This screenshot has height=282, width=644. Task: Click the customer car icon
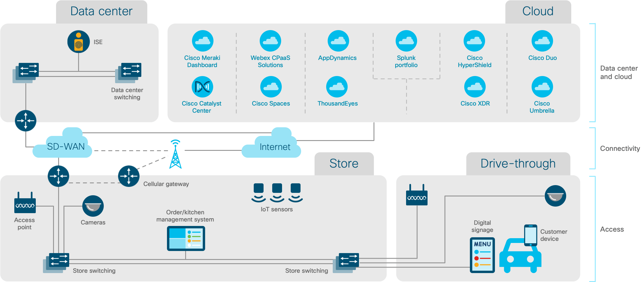click(520, 255)
